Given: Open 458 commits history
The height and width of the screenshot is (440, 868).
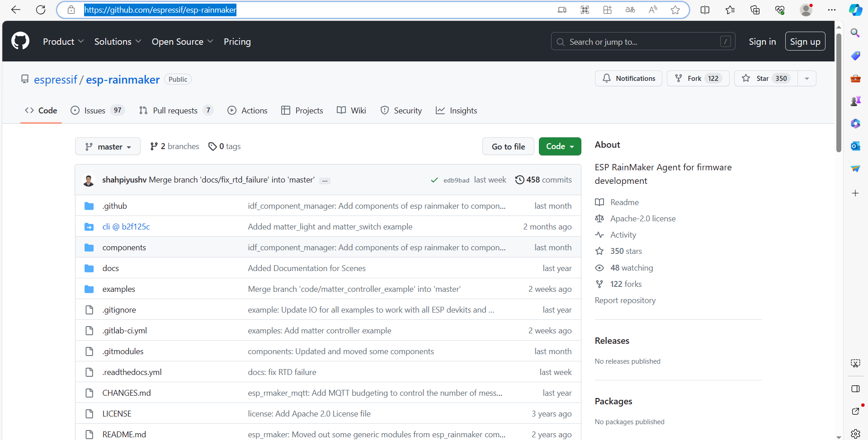Looking at the screenshot, I should (543, 180).
